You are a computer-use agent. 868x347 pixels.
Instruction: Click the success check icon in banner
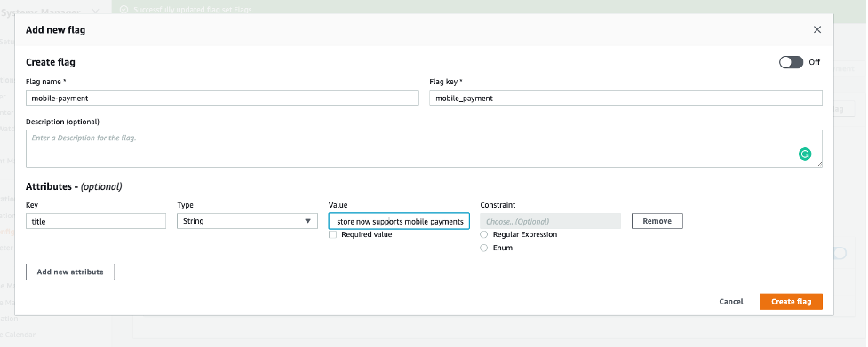point(123,10)
